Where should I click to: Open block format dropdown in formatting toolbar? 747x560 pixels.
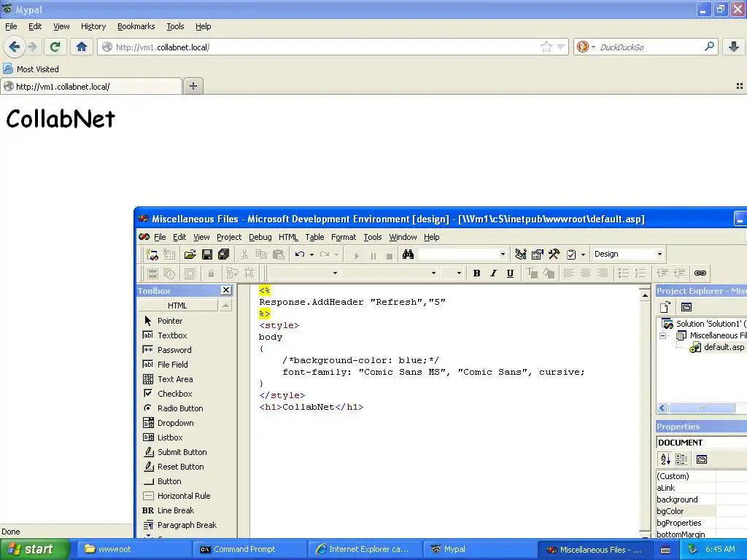coord(335,273)
